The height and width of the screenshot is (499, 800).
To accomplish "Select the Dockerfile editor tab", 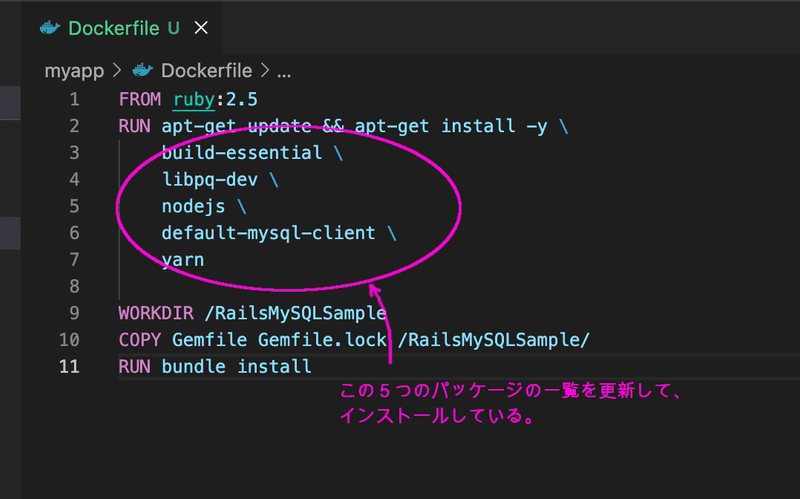I will pyautogui.click(x=123, y=28).
